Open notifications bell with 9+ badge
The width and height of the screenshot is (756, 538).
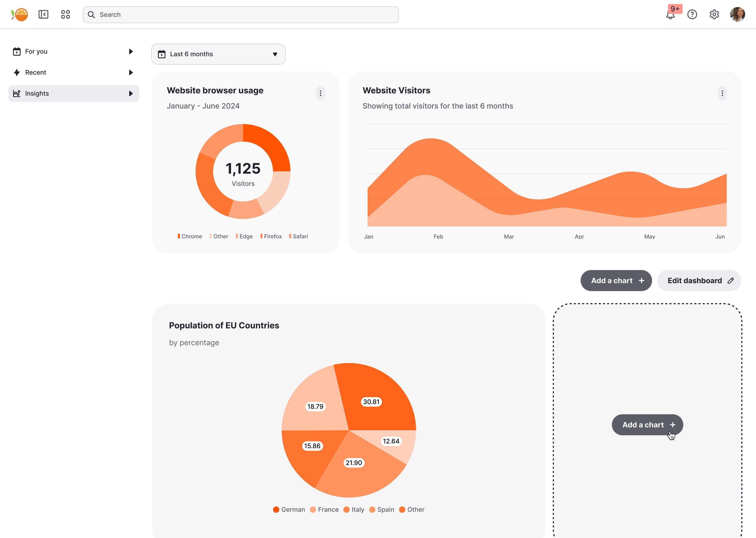[670, 14]
